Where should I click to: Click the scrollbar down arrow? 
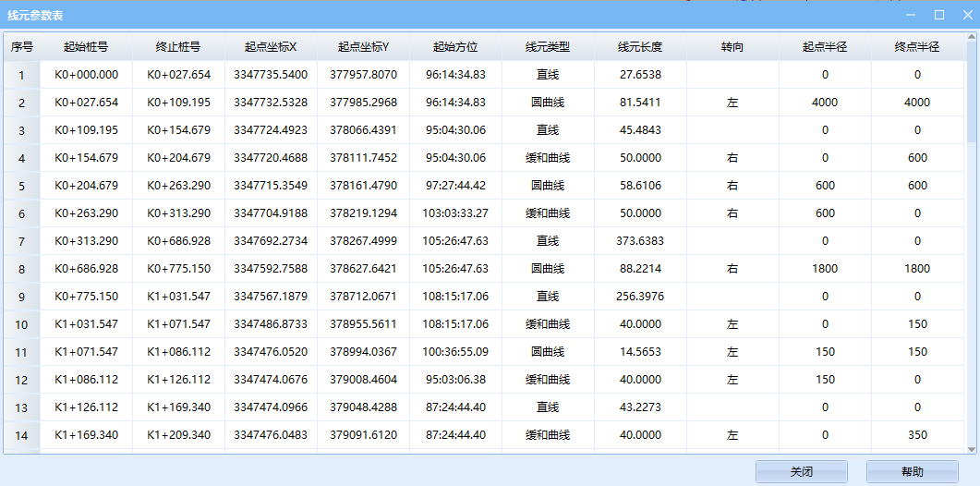tap(972, 449)
